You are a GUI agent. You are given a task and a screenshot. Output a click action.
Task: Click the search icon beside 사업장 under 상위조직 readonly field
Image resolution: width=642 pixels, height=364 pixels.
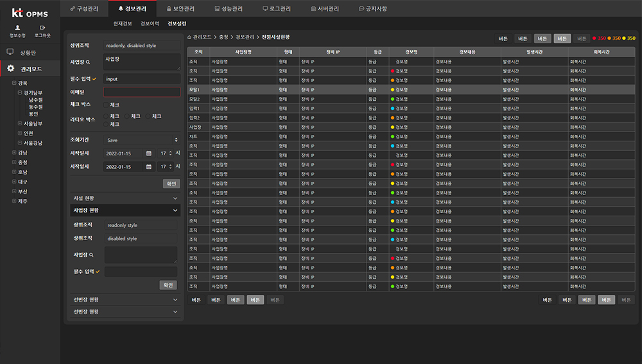click(88, 62)
